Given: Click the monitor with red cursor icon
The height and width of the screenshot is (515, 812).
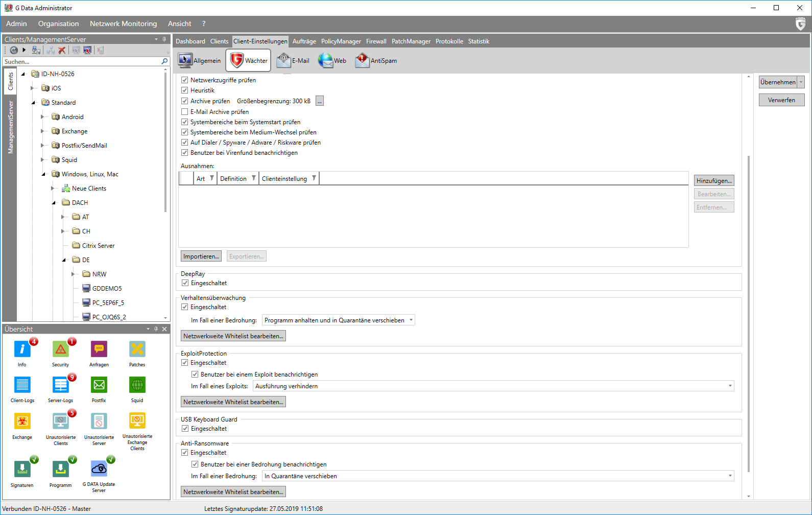Looking at the screenshot, I should (87, 50).
